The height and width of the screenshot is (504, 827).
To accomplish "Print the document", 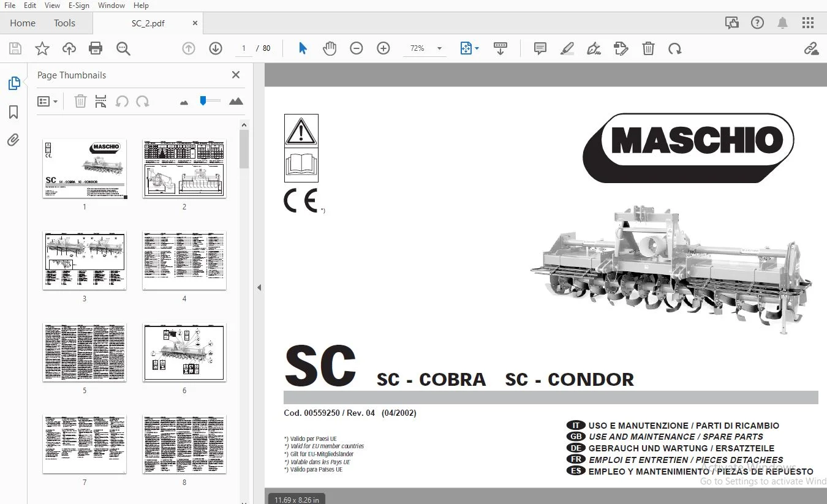I will pyautogui.click(x=96, y=48).
